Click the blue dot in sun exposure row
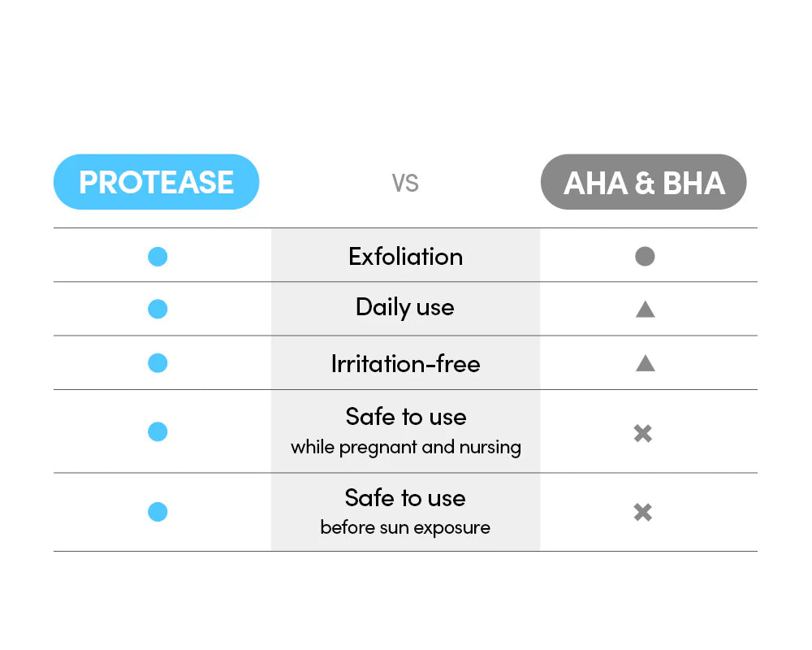 click(x=158, y=512)
